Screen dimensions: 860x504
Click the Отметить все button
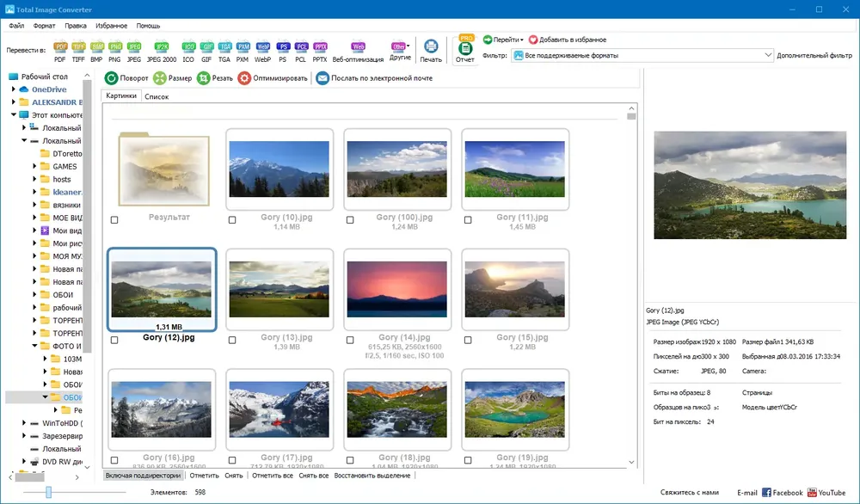point(273,476)
